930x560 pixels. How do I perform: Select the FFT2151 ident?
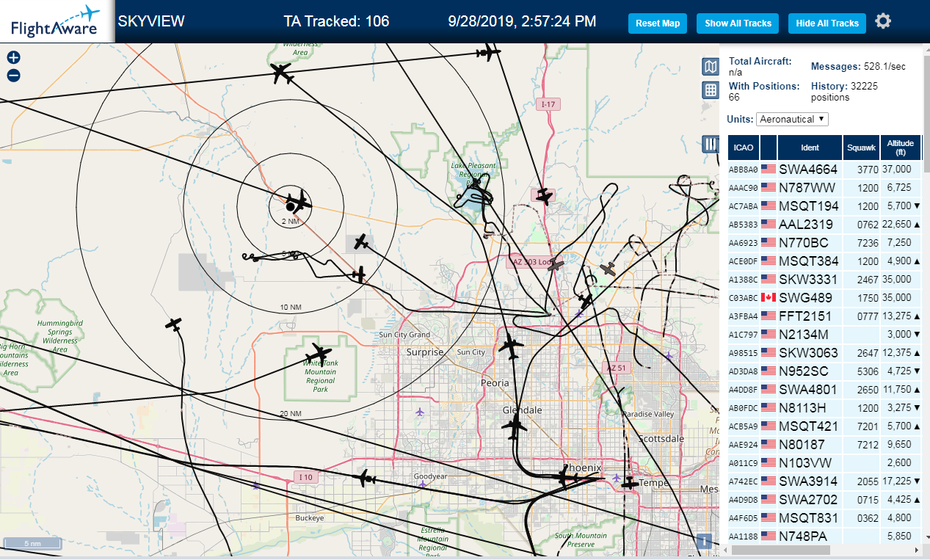[805, 316]
